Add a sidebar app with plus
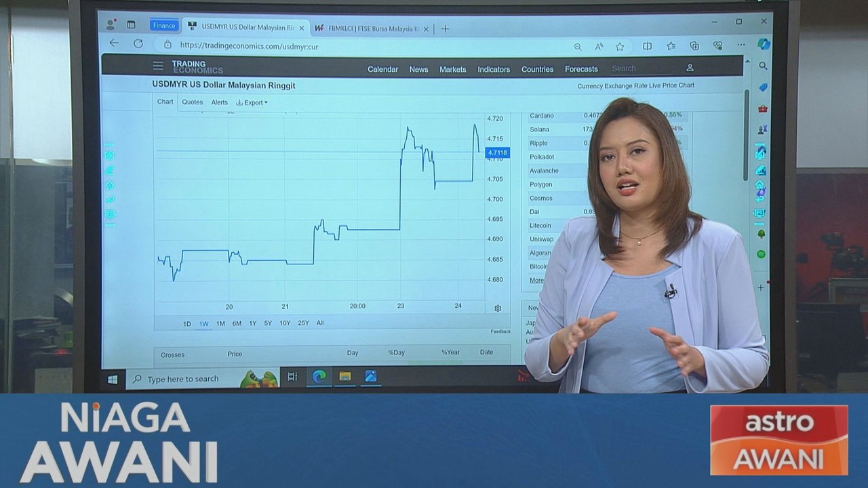 [761, 287]
